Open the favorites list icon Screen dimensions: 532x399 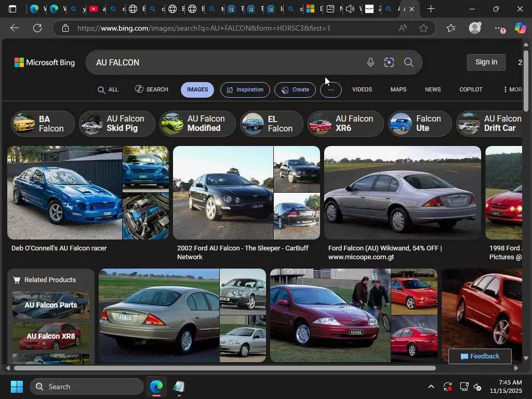tap(451, 28)
